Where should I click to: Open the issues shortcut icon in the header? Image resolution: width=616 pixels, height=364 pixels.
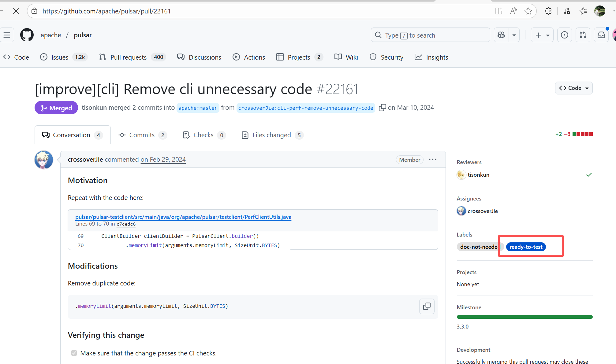564,35
